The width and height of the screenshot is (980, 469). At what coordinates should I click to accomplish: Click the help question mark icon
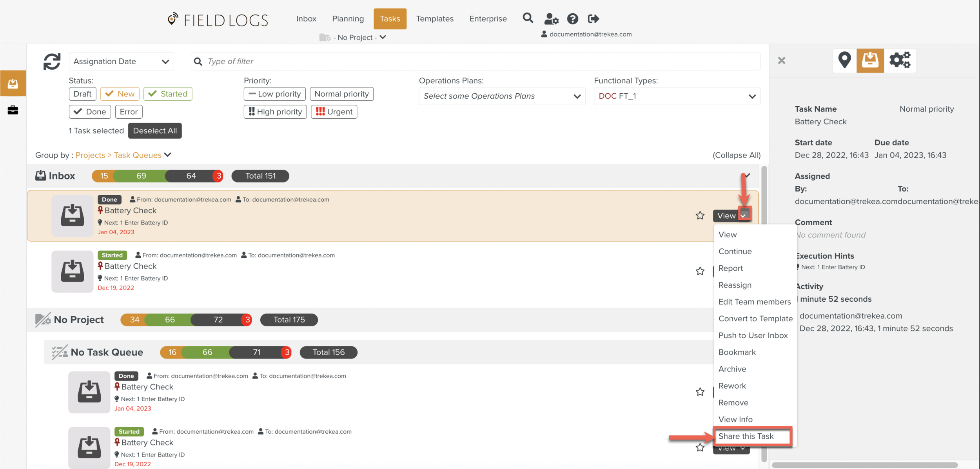click(x=572, y=18)
